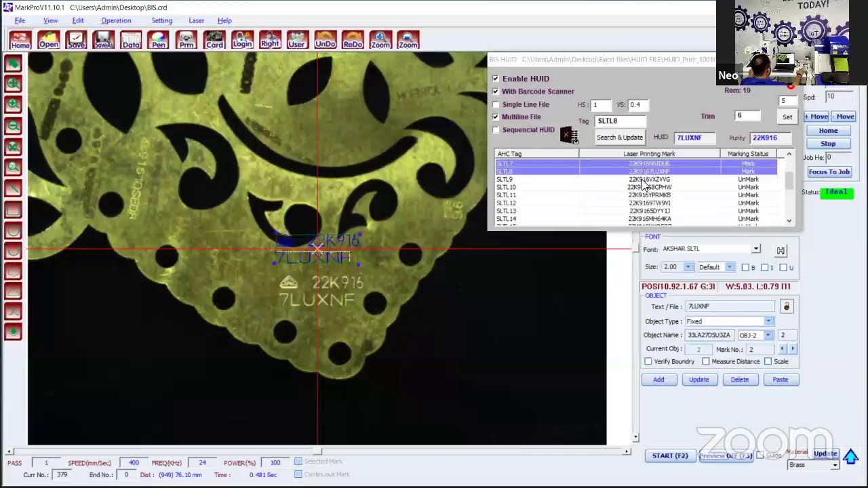Image resolution: width=868 pixels, height=488 pixels.
Task: Click the ReDo toolbar icon
Action: pyautogui.click(x=353, y=40)
